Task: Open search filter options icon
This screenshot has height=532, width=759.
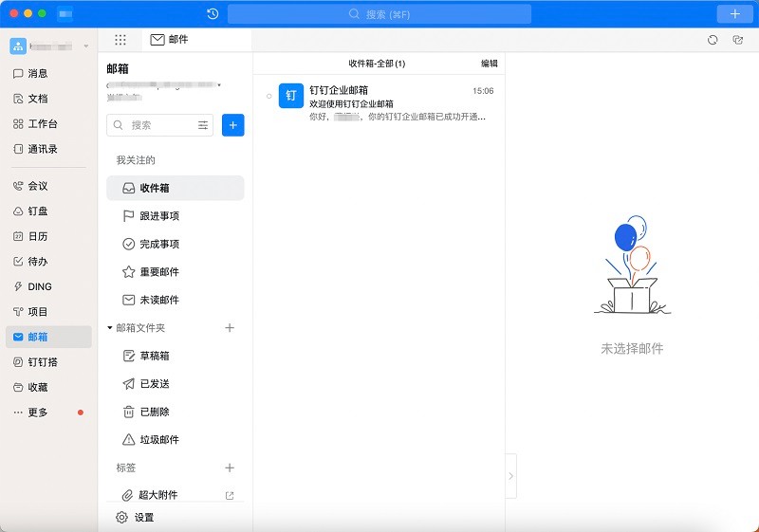Action: (203, 125)
